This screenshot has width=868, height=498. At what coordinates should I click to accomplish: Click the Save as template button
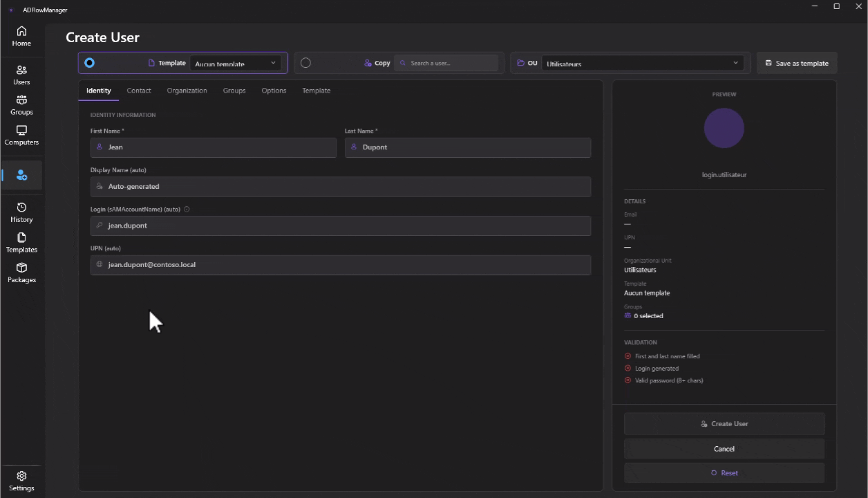pos(797,63)
